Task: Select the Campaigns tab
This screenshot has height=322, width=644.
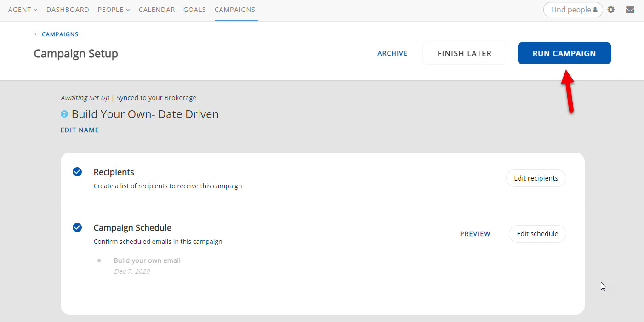Action: [x=235, y=10]
